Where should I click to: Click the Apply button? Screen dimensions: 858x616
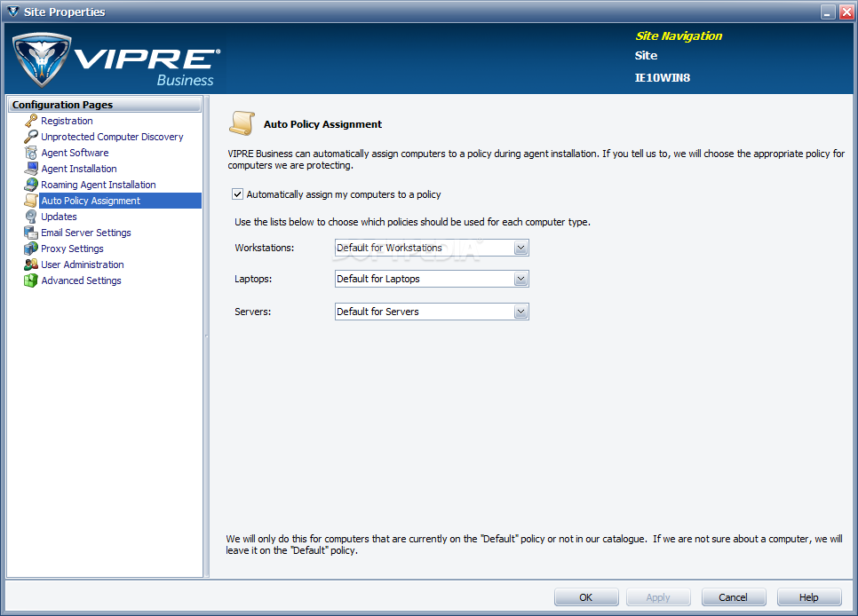658,597
